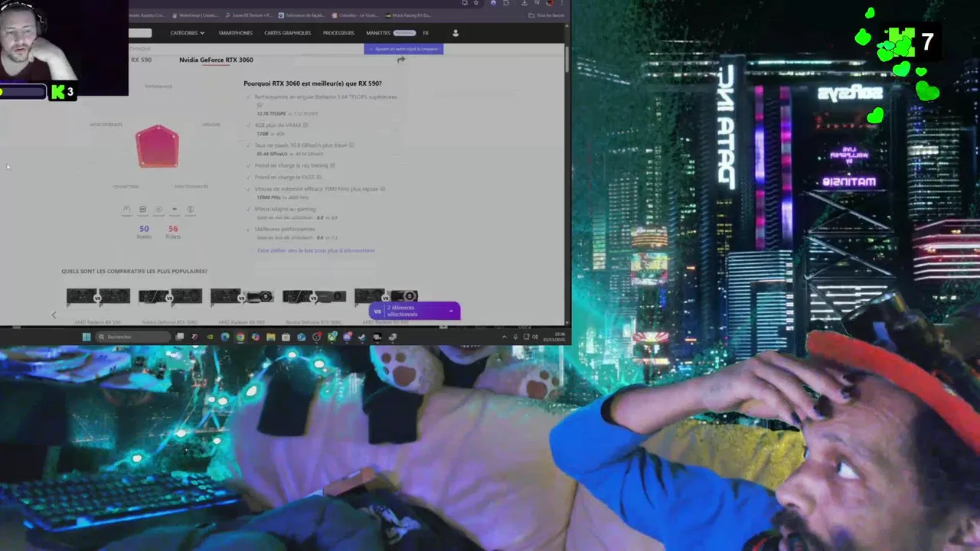
Task: Select the Nvidia GeForce RTX 3060 title
Action: (216, 60)
